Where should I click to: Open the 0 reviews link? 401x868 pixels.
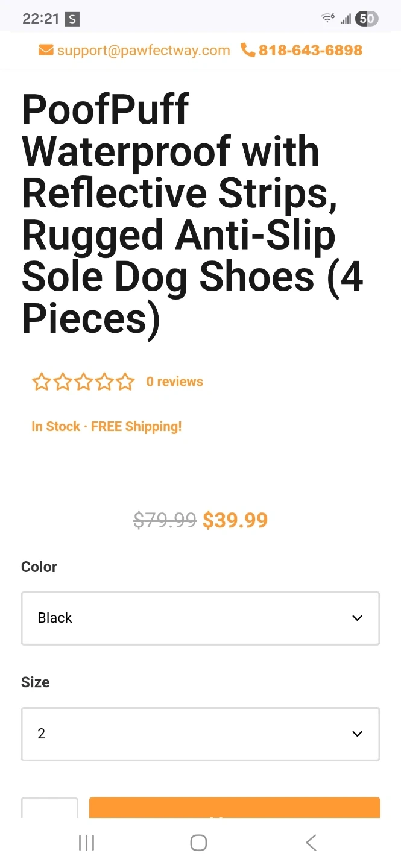pyautogui.click(x=174, y=382)
